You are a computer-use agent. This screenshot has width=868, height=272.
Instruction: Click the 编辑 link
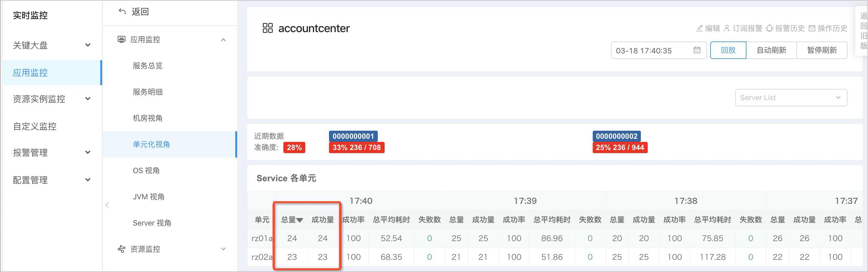(x=712, y=28)
